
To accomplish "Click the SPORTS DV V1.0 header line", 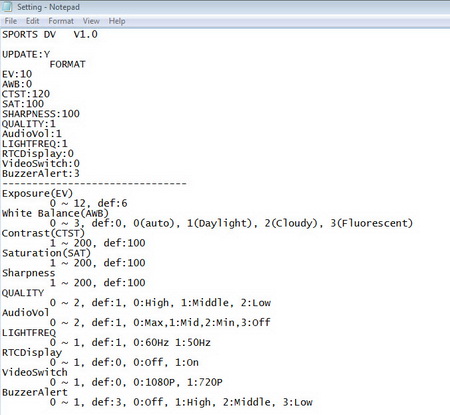I will coord(50,34).
